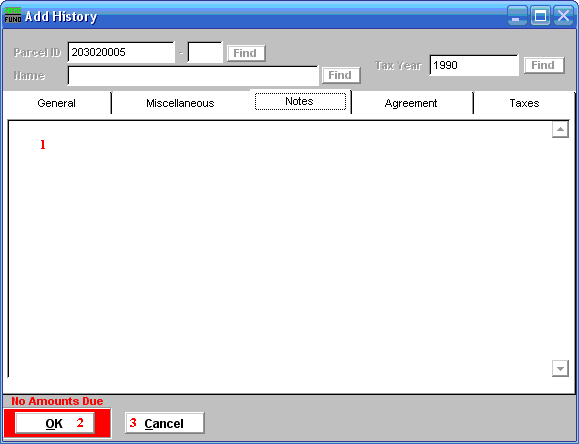
Task: Click the Cancel button
Action: (x=164, y=423)
